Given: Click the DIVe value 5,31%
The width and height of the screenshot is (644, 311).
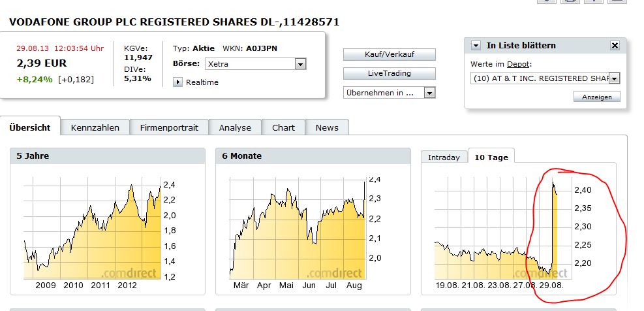Looking at the screenshot, I should [x=138, y=78].
